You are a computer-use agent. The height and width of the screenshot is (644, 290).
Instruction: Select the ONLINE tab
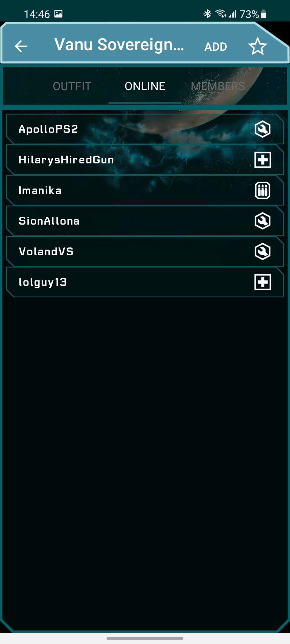[x=145, y=86]
